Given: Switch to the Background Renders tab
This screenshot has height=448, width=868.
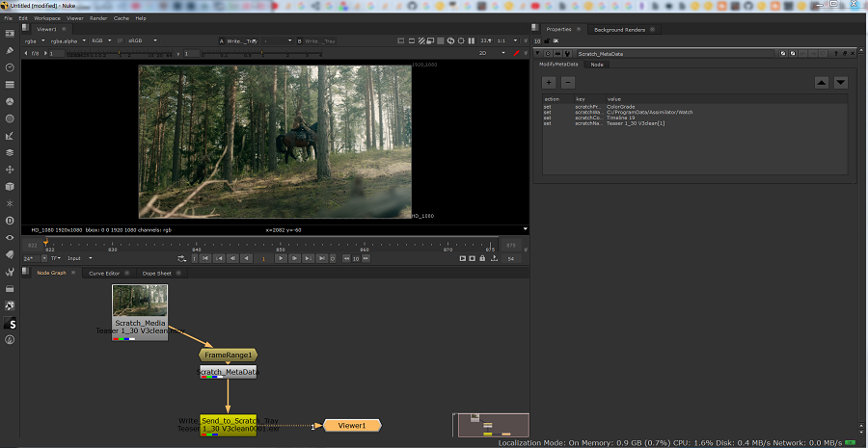Looking at the screenshot, I should coord(619,29).
